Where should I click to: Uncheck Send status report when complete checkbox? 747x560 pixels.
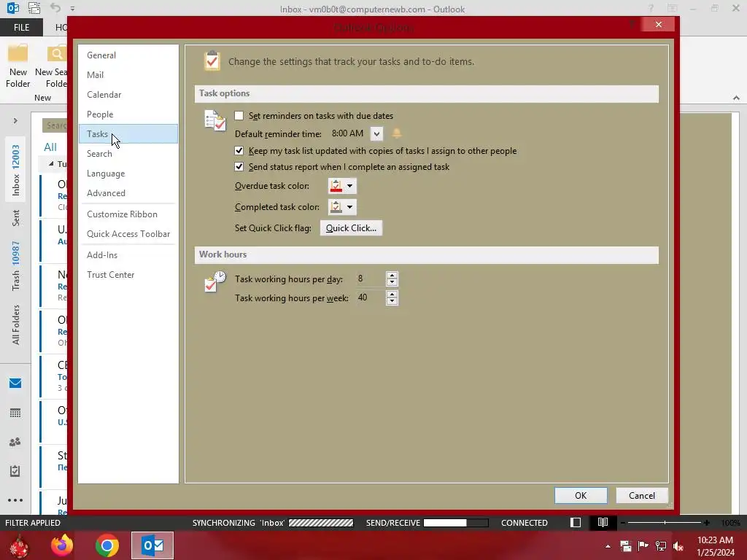(x=239, y=167)
